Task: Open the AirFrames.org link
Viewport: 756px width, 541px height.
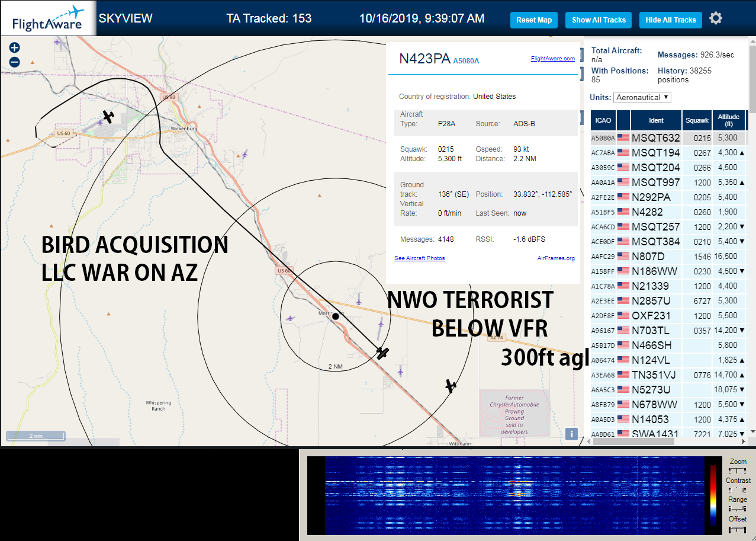Action: coord(556,258)
